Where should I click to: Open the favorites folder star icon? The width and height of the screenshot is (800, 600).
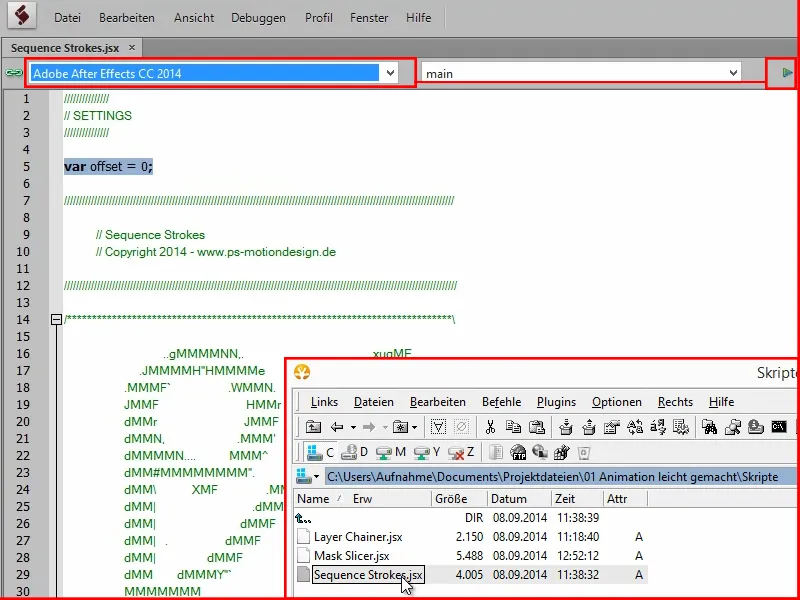[x=401, y=427]
